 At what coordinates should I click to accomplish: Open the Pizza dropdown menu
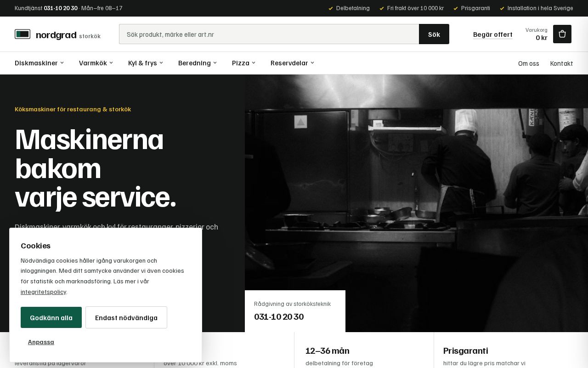point(243,63)
